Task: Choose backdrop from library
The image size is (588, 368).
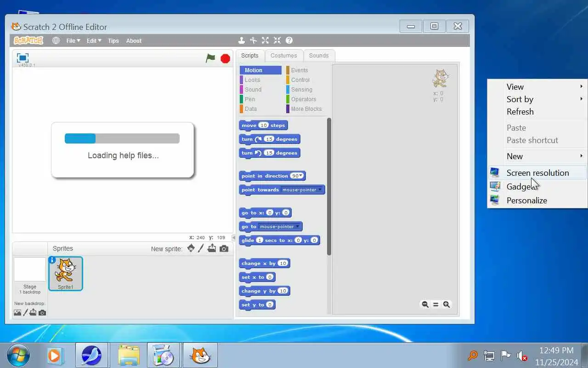Action: (x=17, y=312)
